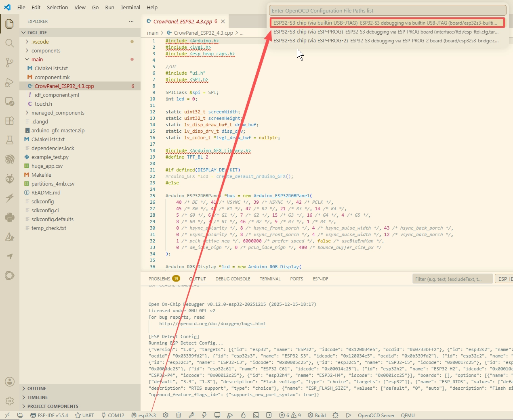Click the debug bug icon in status bar

click(335, 415)
